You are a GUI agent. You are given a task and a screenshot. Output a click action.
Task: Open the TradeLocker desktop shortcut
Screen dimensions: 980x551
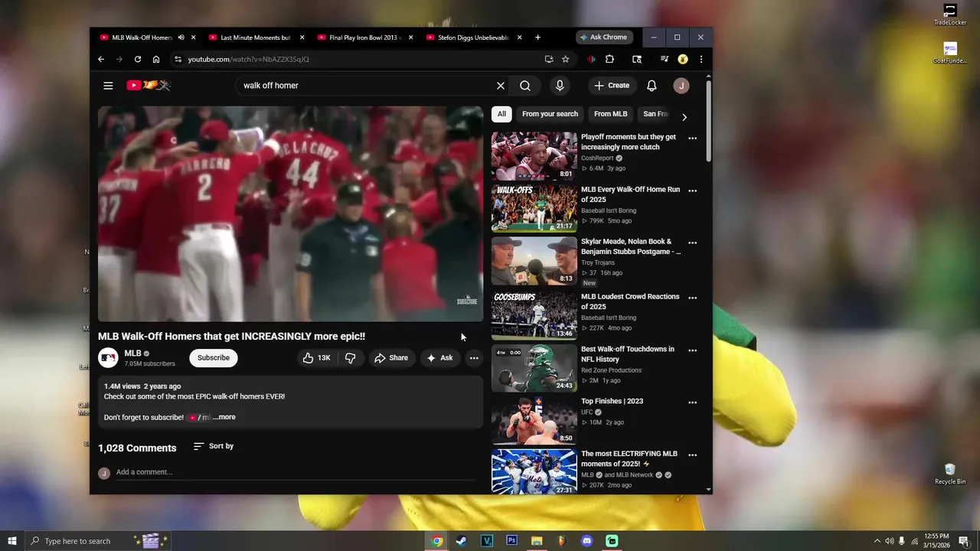950,15
